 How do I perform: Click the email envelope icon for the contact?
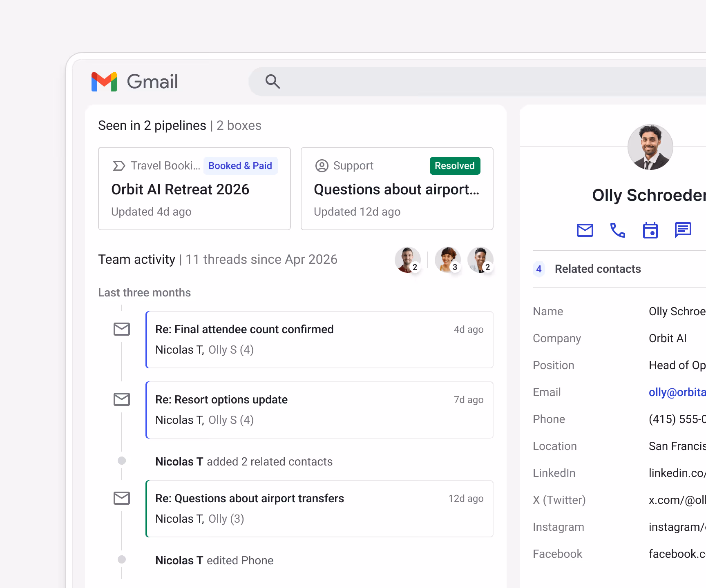point(585,230)
